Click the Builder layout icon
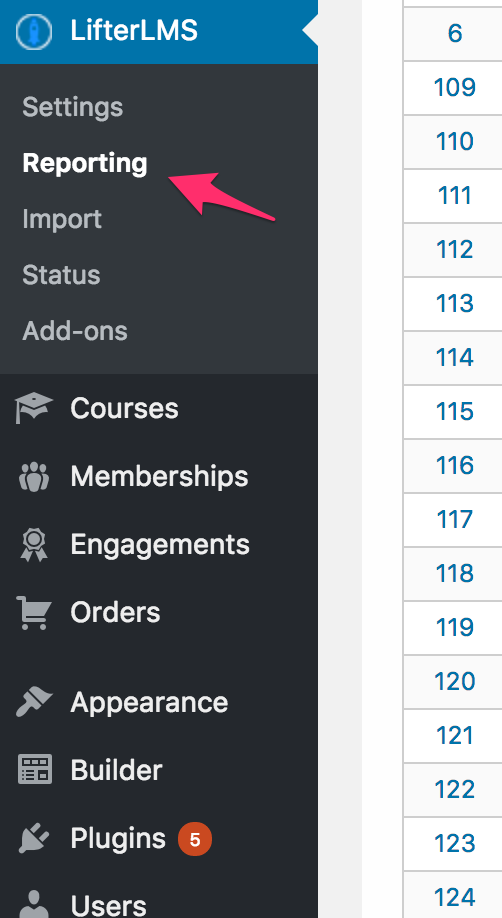Viewport: 502px width, 918px height. (35, 770)
